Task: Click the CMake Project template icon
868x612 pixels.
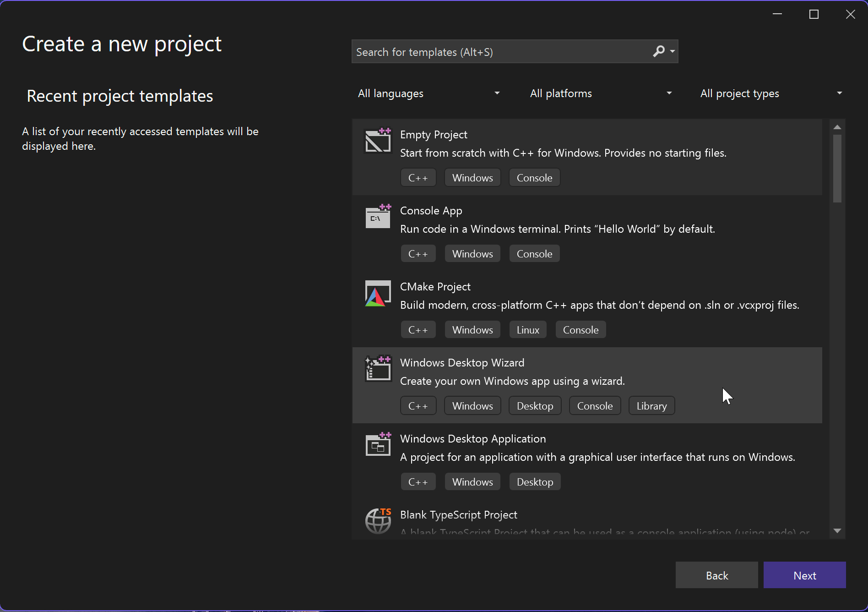Action: click(378, 293)
